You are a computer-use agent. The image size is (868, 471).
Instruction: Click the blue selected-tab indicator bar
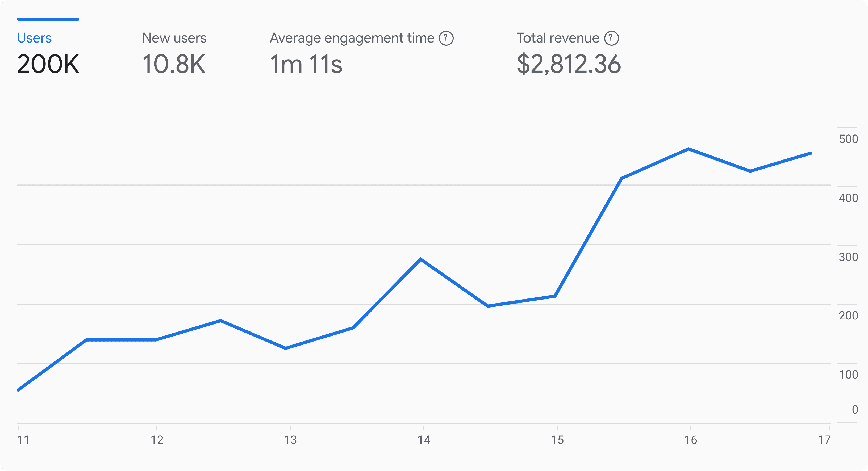pyautogui.click(x=48, y=20)
